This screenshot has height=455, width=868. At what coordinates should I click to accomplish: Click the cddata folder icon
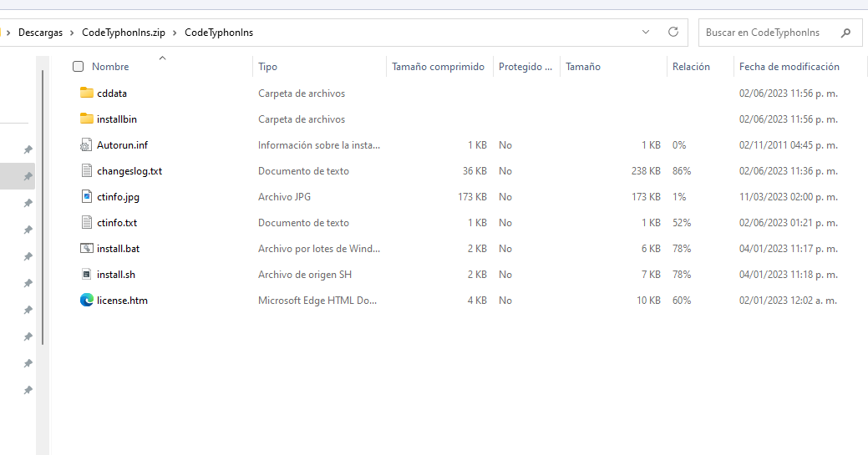[x=86, y=93]
